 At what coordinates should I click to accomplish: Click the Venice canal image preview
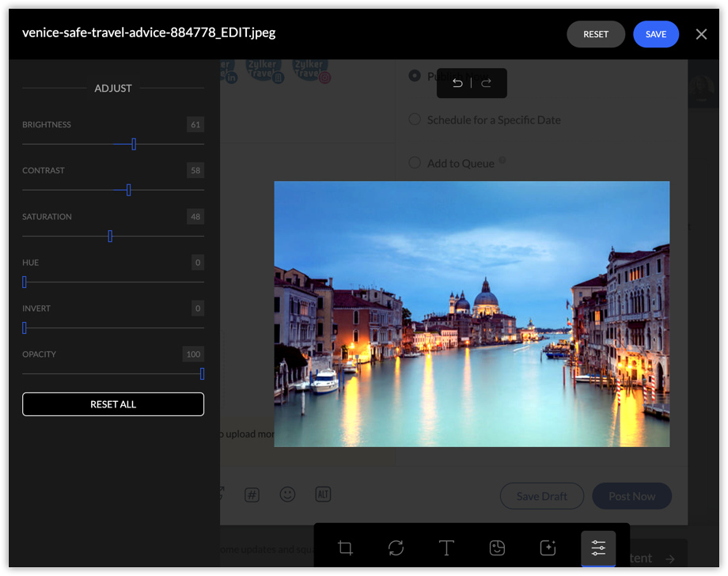472,314
